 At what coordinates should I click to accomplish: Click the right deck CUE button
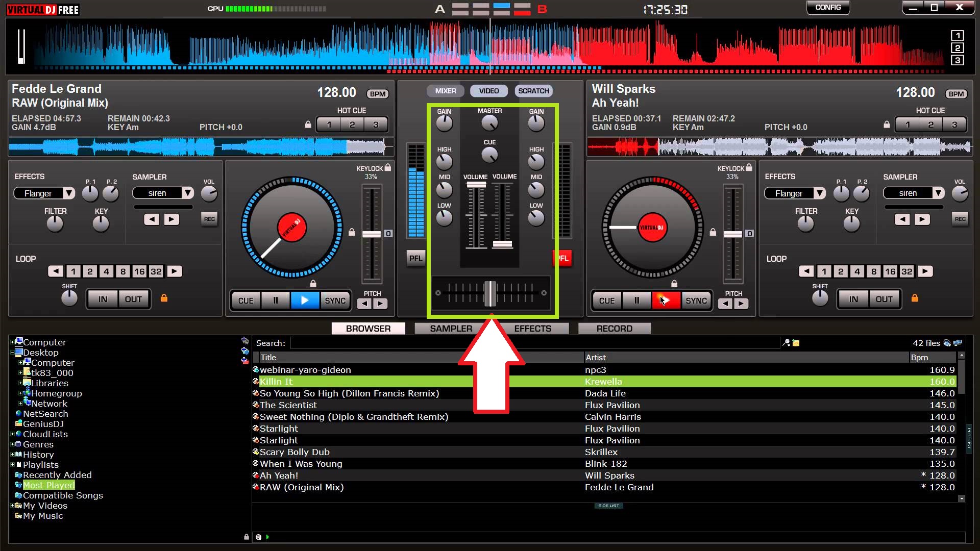[607, 300]
